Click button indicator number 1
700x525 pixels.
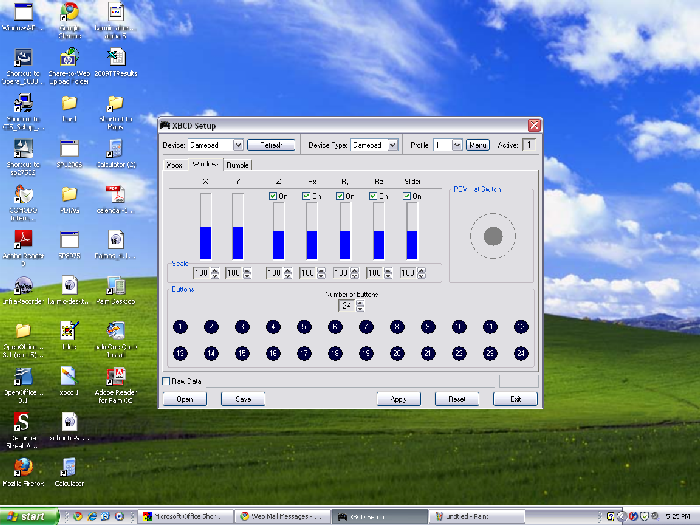(180, 327)
